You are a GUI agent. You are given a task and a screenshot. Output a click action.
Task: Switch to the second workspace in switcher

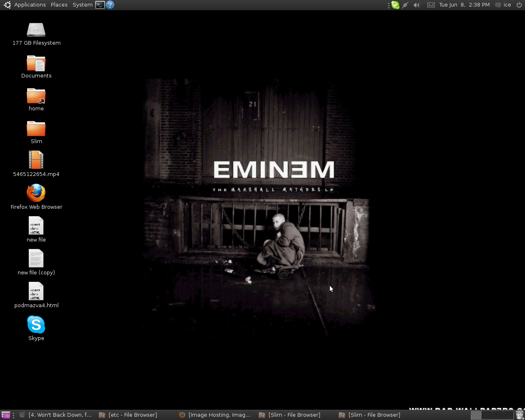(x=487, y=415)
